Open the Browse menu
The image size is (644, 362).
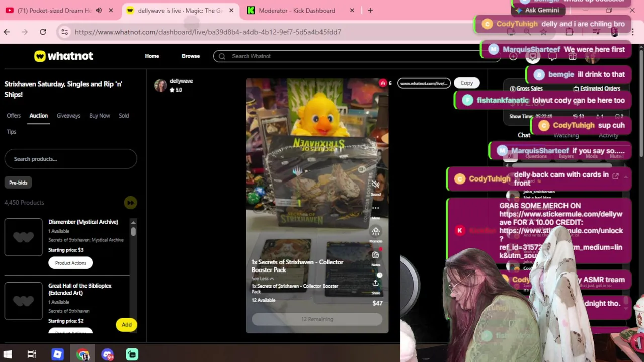[x=191, y=56]
